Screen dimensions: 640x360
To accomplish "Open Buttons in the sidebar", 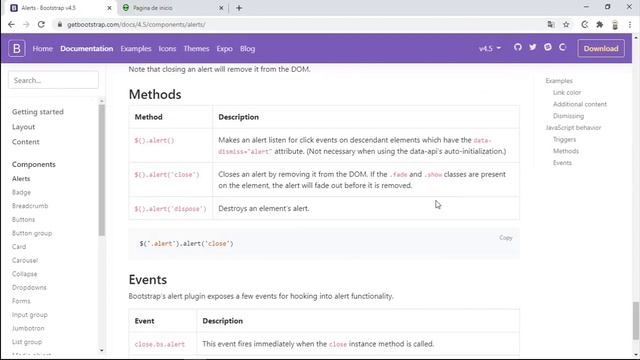I will pyautogui.click(x=23, y=220).
